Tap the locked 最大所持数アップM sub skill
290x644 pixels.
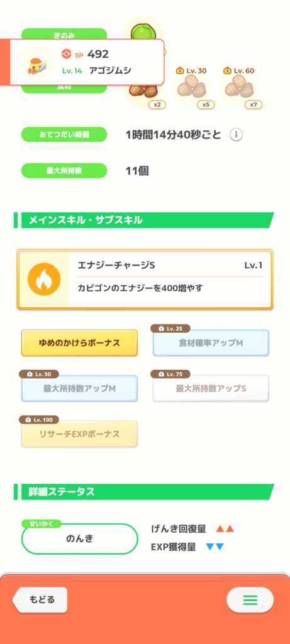79,388
